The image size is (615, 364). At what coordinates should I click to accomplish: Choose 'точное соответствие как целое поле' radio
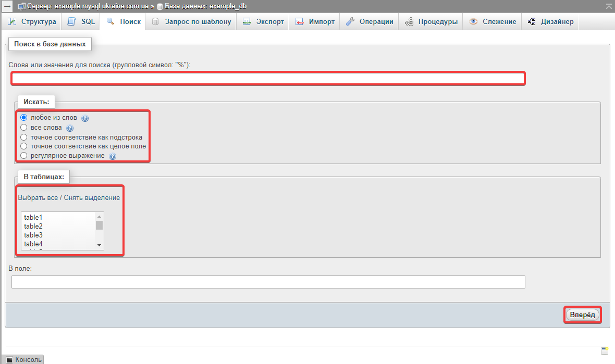coord(23,146)
